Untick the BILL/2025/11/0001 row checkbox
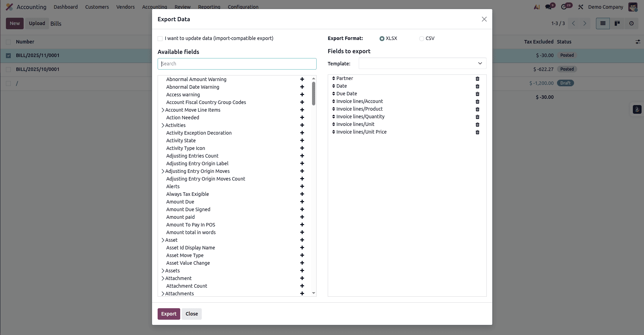The width and height of the screenshot is (644, 335). 8,55
